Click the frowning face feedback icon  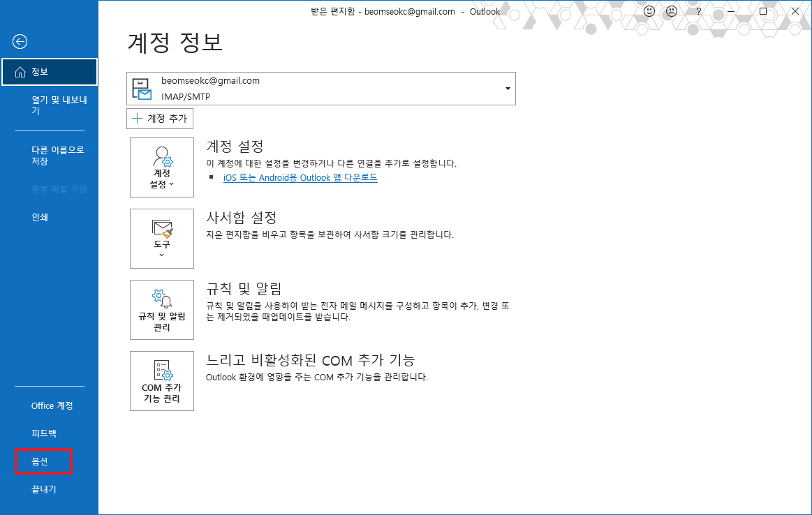672,11
